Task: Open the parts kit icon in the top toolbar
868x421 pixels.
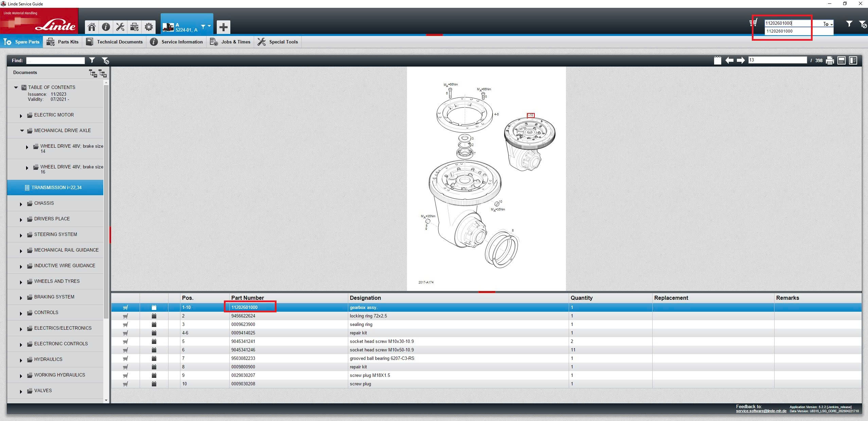Action: coord(134,27)
